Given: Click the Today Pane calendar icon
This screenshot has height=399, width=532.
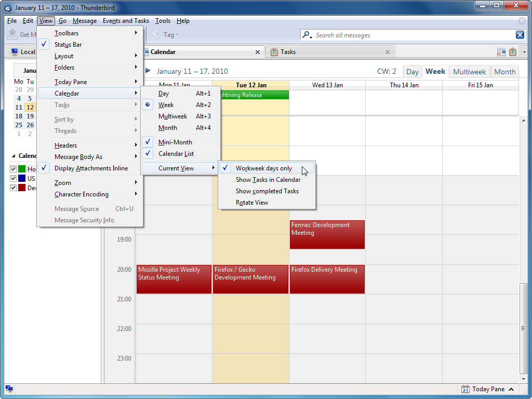Looking at the screenshot, I should coord(465,389).
